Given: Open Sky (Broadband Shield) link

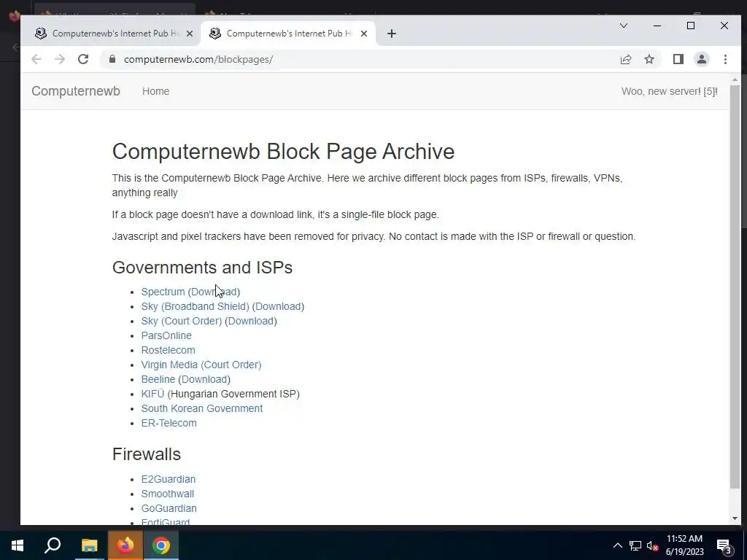Looking at the screenshot, I should 196,306.
